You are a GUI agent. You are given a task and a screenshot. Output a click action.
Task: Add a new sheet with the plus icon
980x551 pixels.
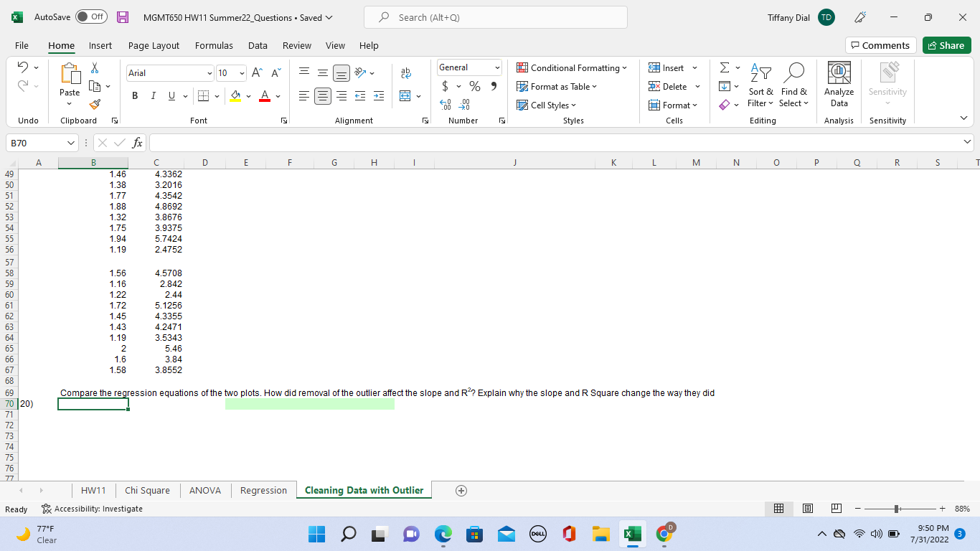(x=461, y=491)
